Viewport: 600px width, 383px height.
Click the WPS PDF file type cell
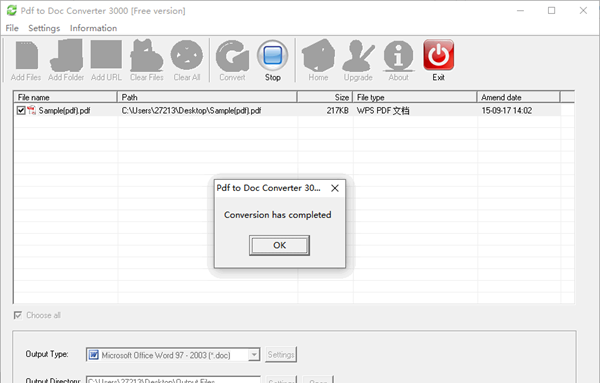click(383, 111)
